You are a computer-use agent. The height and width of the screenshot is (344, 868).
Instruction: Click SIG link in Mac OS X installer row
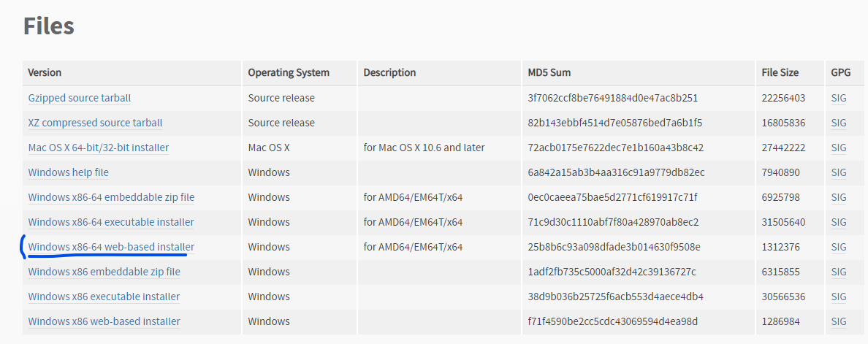839,148
